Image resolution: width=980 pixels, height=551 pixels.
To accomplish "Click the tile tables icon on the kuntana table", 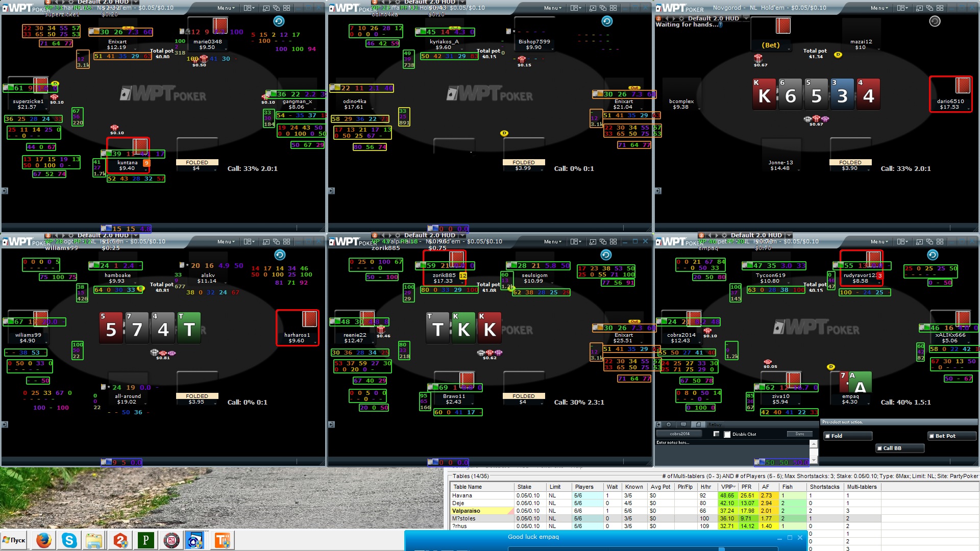I will click(286, 8).
